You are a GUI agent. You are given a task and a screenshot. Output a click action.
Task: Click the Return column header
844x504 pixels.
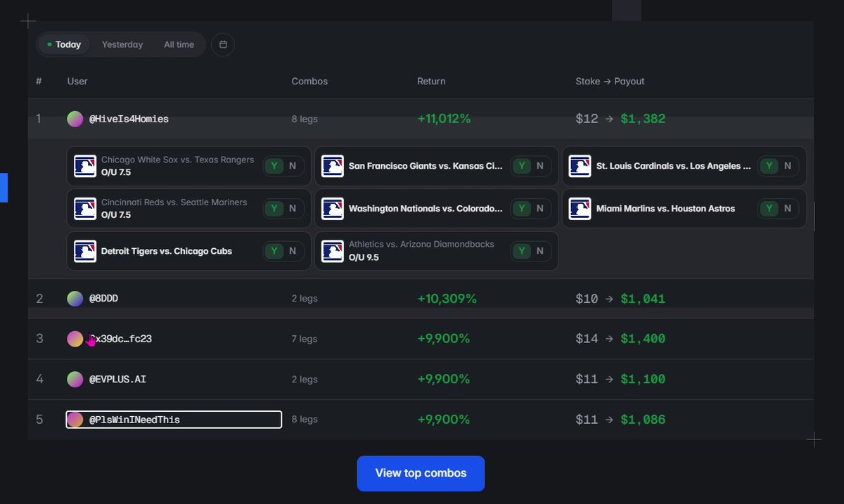tap(431, 82)
